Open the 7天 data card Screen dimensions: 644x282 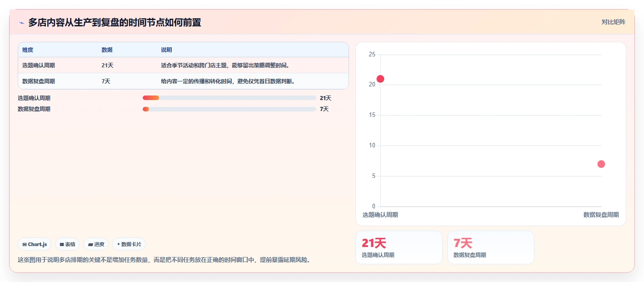click(490, 247)
